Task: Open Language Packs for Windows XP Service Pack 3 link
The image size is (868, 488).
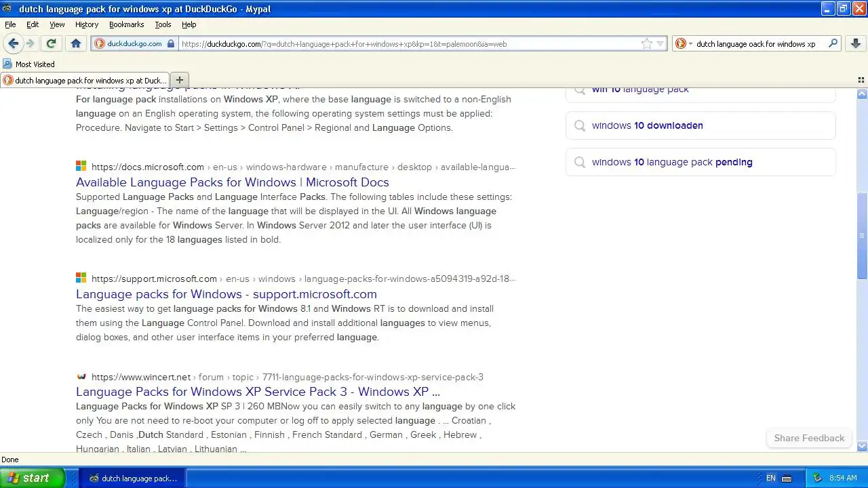Action: click(x=258, y=392)
